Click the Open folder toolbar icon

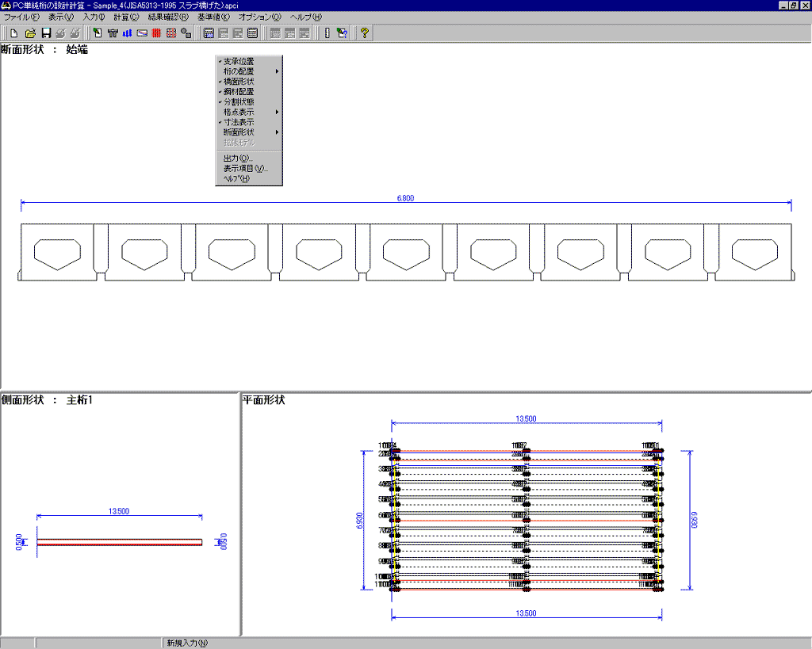(30, 33)
